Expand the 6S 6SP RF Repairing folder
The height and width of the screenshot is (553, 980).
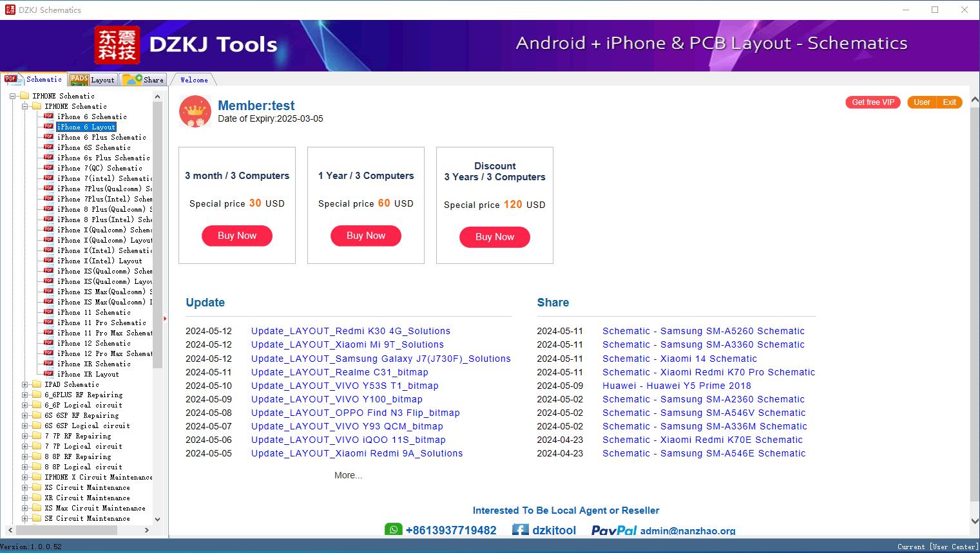[25, 415]
